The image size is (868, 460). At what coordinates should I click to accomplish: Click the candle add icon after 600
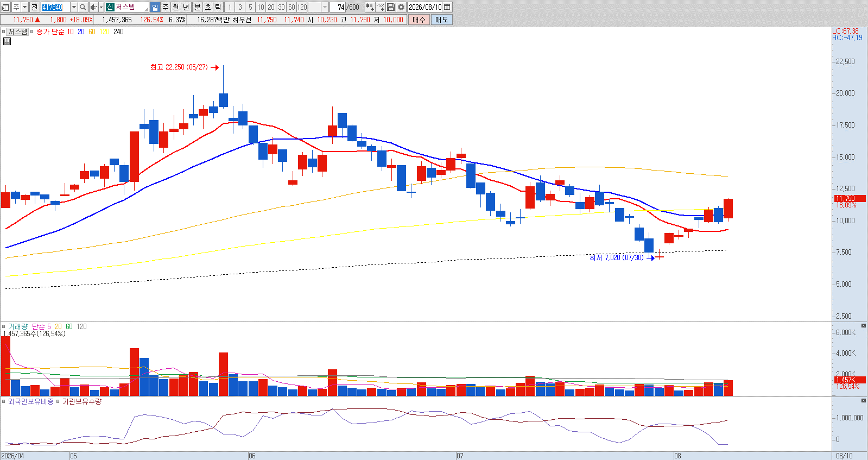point(370,7)
